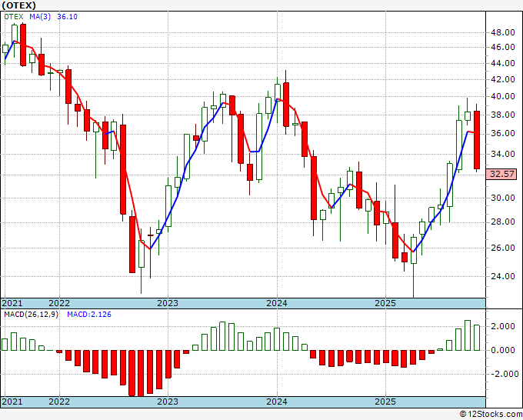Click the 0.000 MACD axis label
The height and width of the screenshot is (420, 523).
click(x=503, y=350)
